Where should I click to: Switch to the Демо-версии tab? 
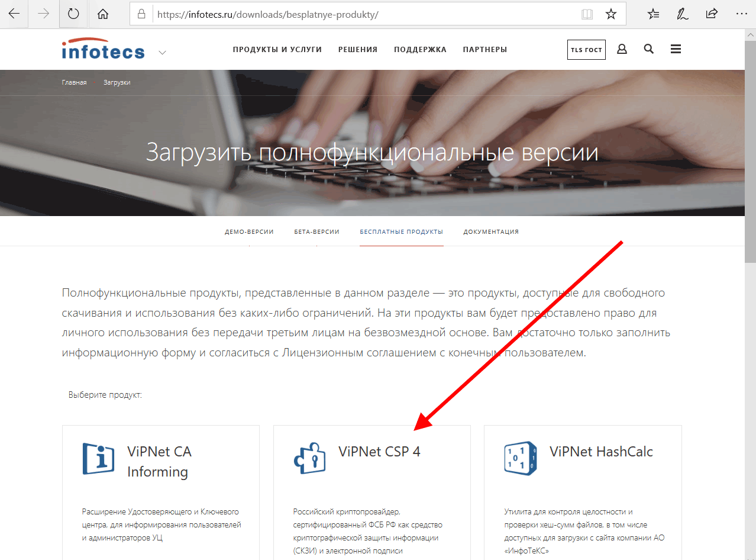pyautogui.click(x=249, y=231)
